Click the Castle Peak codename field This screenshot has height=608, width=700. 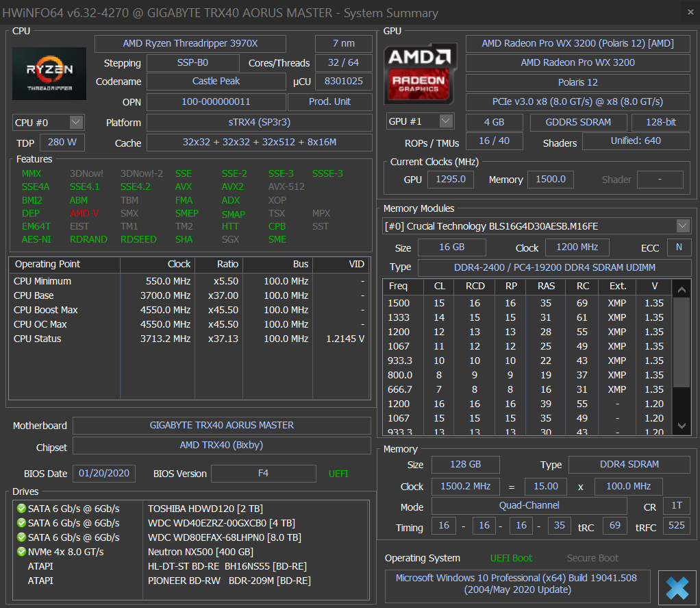(216, 82)
